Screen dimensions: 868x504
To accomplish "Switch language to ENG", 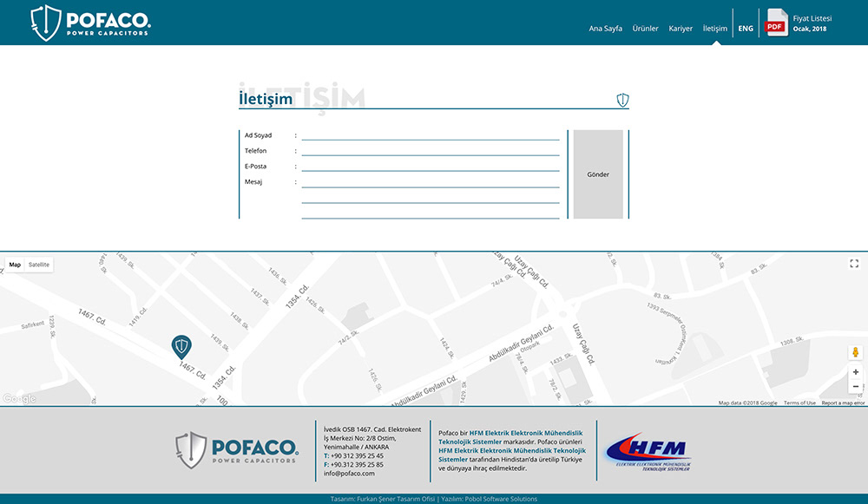I will [x=745, y=29].
